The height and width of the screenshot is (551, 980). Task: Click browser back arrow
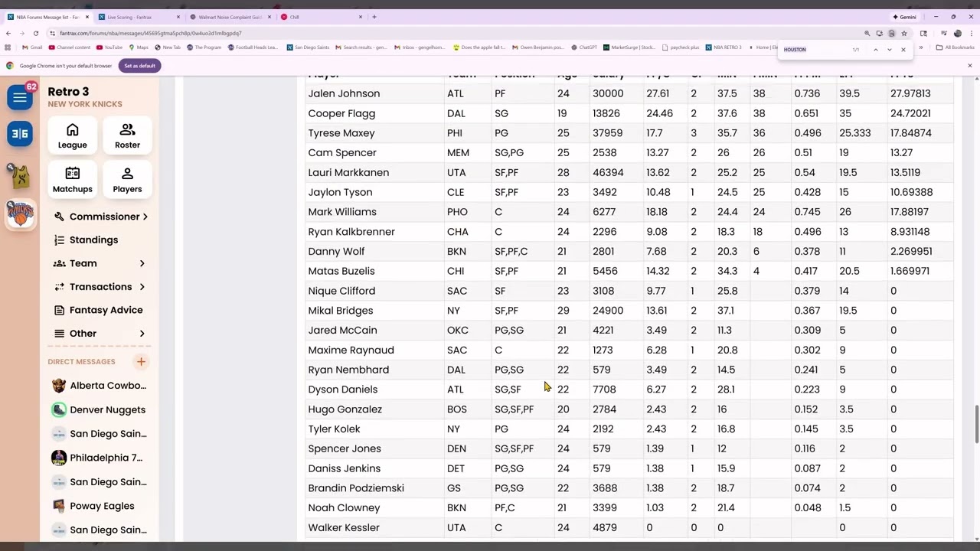pyautogui.click(x=8, y=33)
